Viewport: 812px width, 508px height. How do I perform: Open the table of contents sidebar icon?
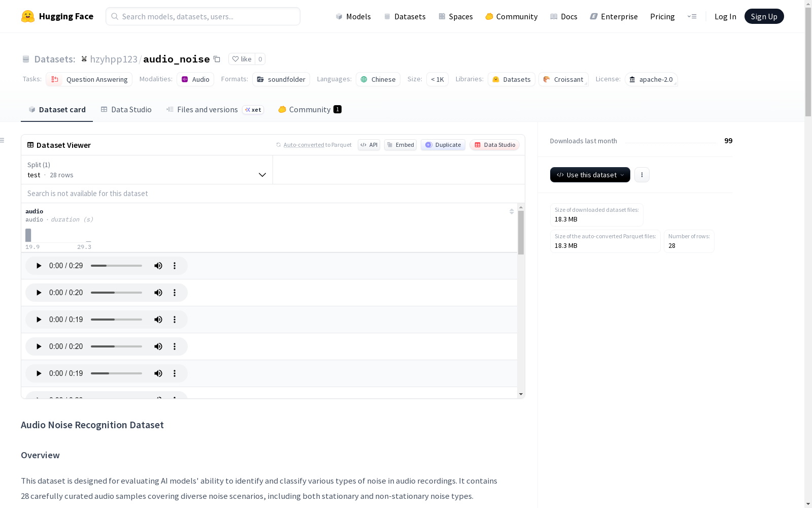coord(2,140)
